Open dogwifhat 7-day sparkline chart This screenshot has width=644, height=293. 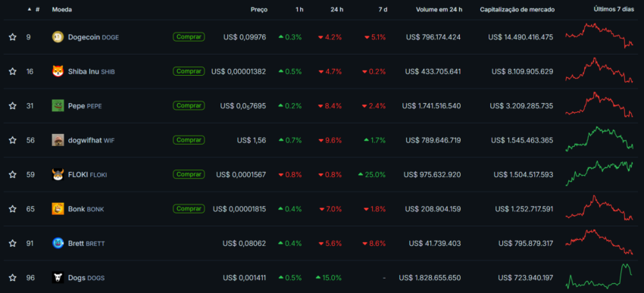[x=599, y=139]
